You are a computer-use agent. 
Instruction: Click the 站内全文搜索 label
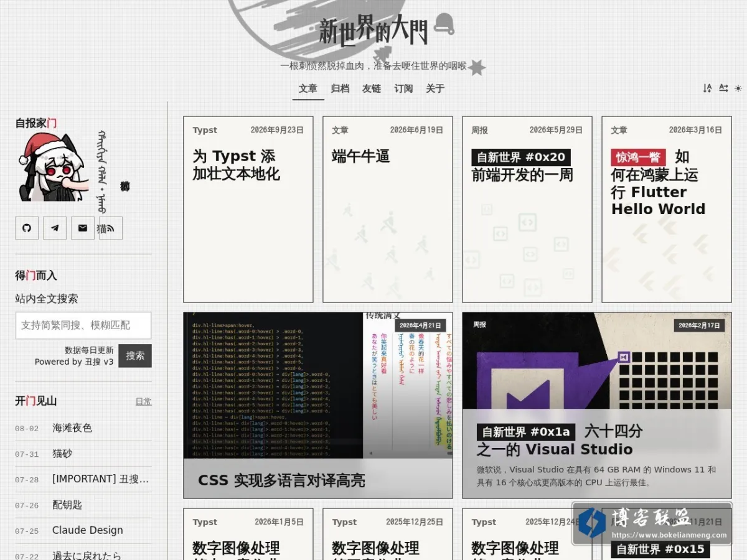tap(47, 299)
